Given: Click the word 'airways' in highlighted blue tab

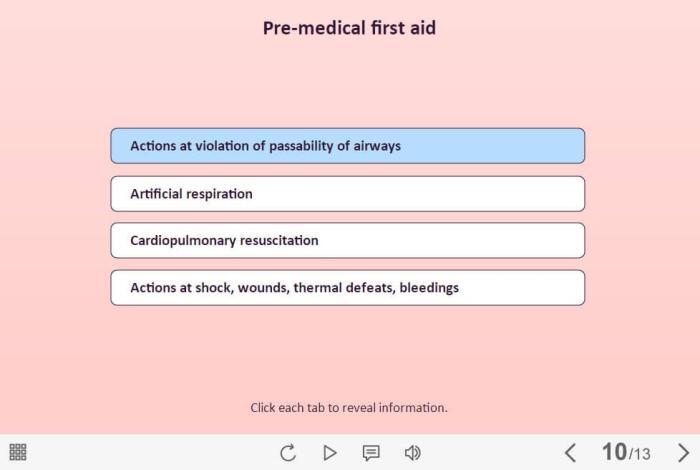Looking at the screenshot, I should 377,146.
